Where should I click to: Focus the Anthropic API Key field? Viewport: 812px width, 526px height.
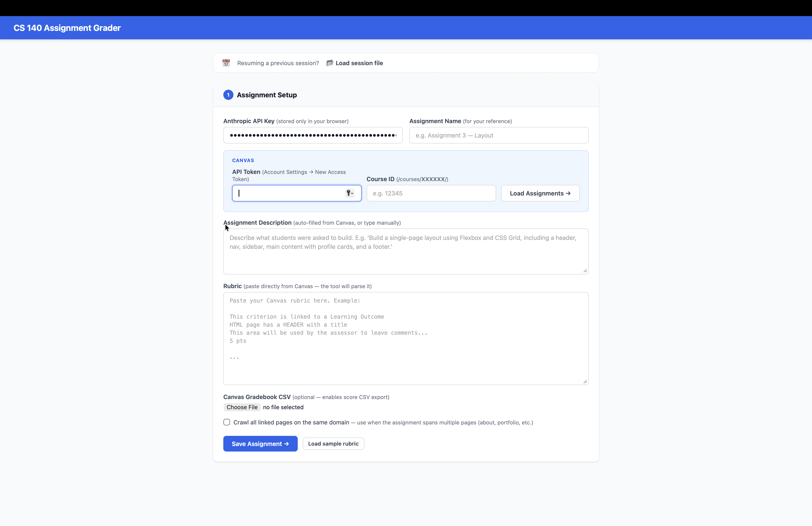[313, 135]
